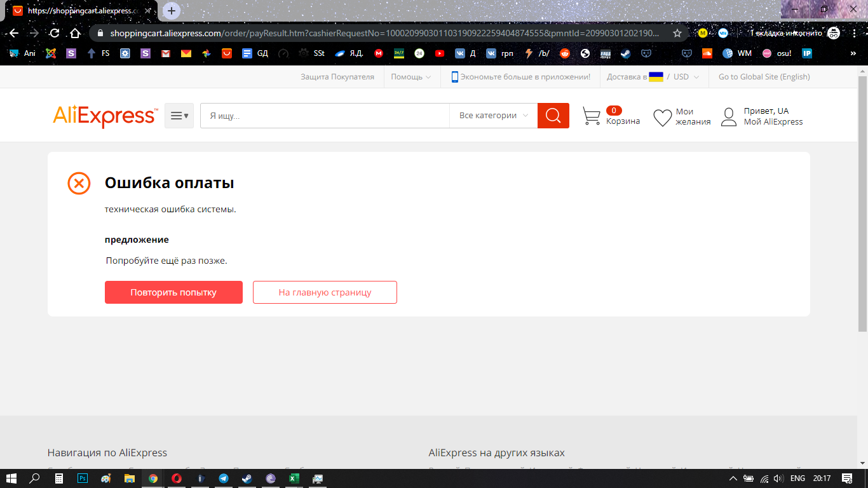Expand the Помощь dropdown
Viewport: 868px width, 488px height.
point(410,77)
